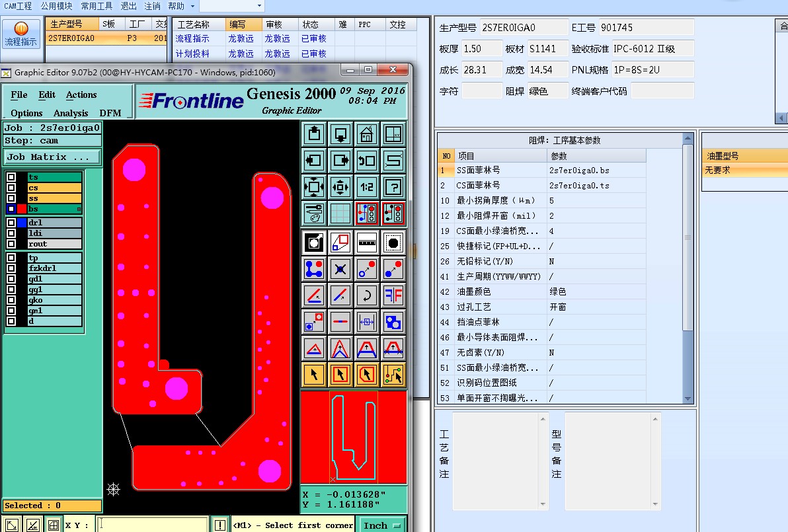This screenshot has height=532, width=788.
Task: Open the Inch units dropdown
Action: 382,525
